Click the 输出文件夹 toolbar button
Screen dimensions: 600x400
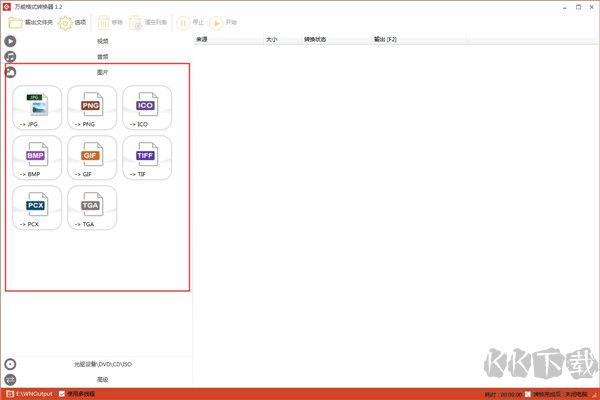click(x=31, y=22)
